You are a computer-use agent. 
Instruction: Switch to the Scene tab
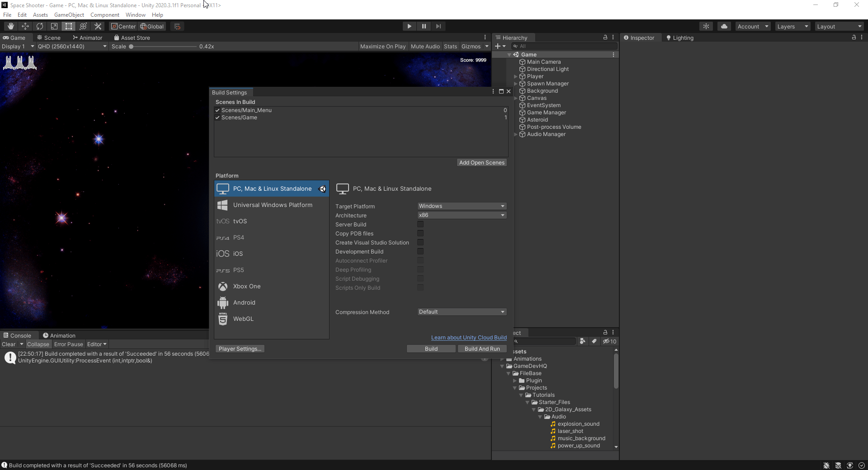point(49,38)
